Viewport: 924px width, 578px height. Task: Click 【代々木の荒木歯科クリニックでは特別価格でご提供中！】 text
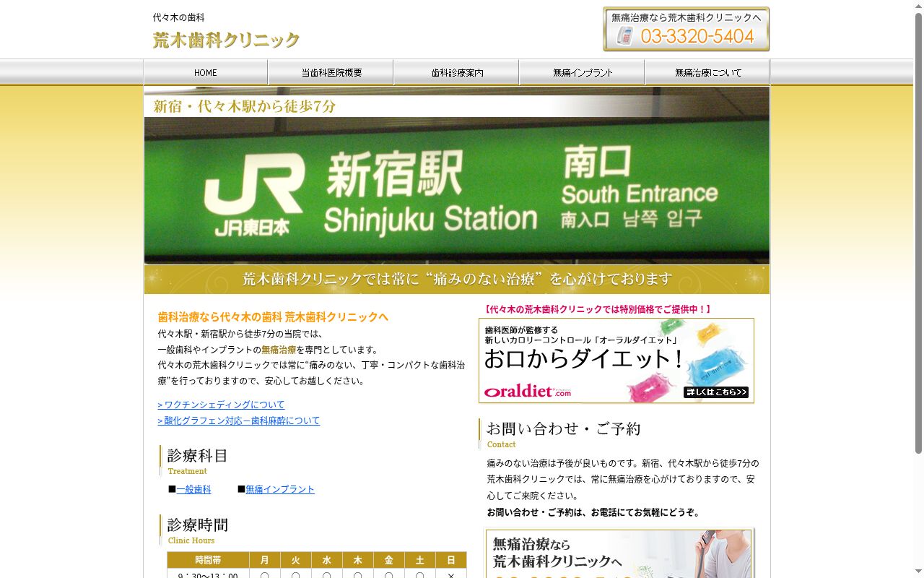[x=597, y=309]
